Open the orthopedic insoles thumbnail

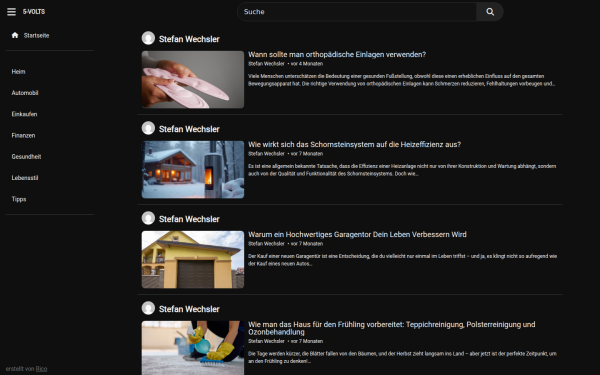coord(193,80)
